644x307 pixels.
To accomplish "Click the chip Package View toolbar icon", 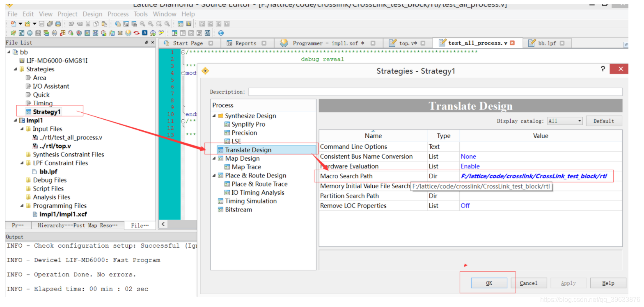I will 30,33.
